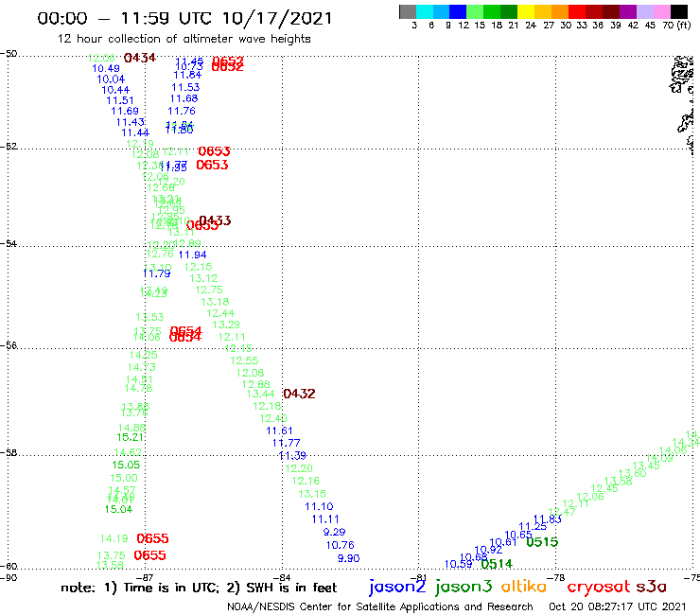Screen dimensions: 700x615
Task: Click the s3a satellite legend label
Action: click(x=651, y=587)
